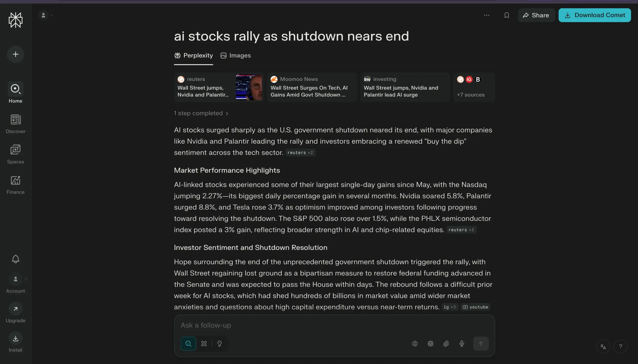Click the Download Comet button
Screen dimensions: 638x364
tap(594, 15)
